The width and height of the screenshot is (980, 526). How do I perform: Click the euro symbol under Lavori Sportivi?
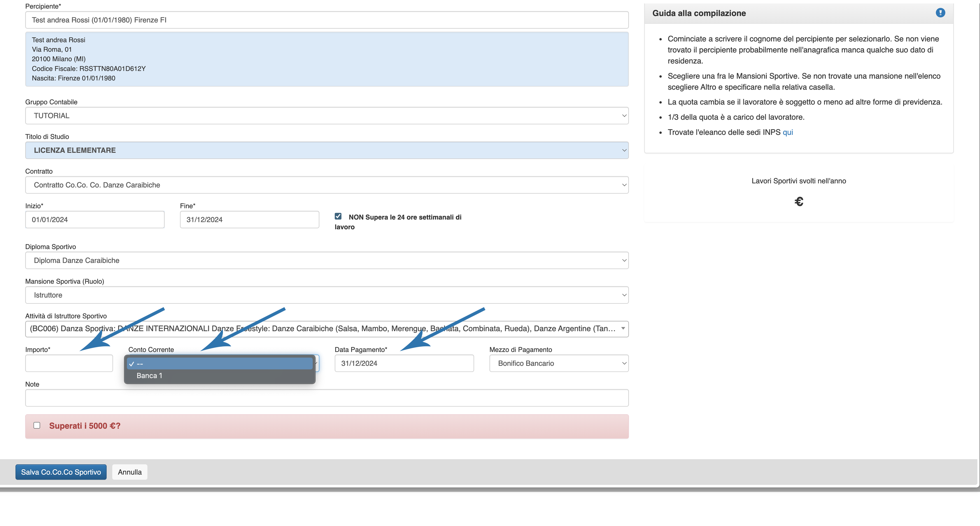[x=799, y=201]
